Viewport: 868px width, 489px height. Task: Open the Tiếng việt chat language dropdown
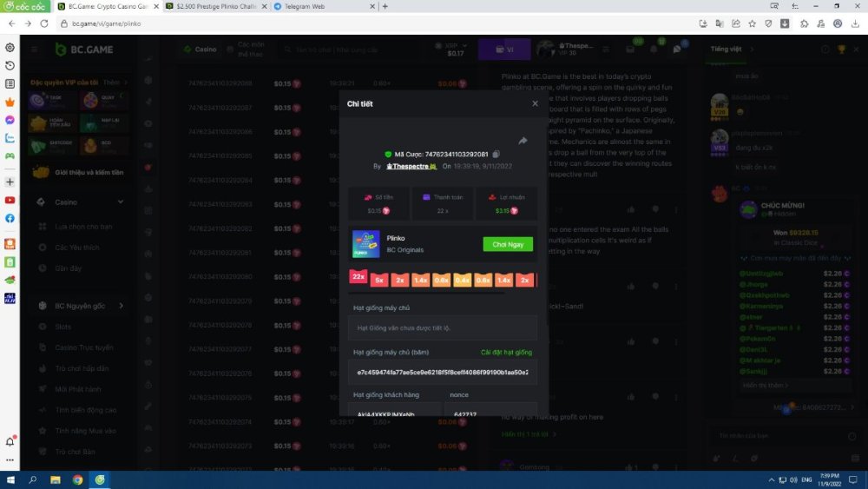click(x=729, y=50)
